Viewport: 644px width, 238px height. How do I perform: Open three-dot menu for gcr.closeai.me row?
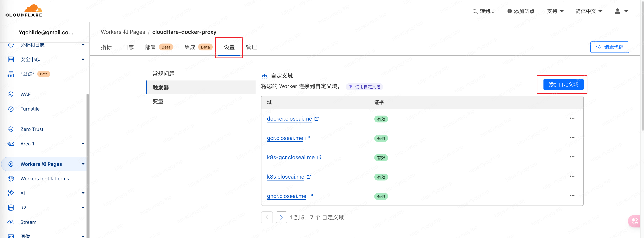coord(572,138)
